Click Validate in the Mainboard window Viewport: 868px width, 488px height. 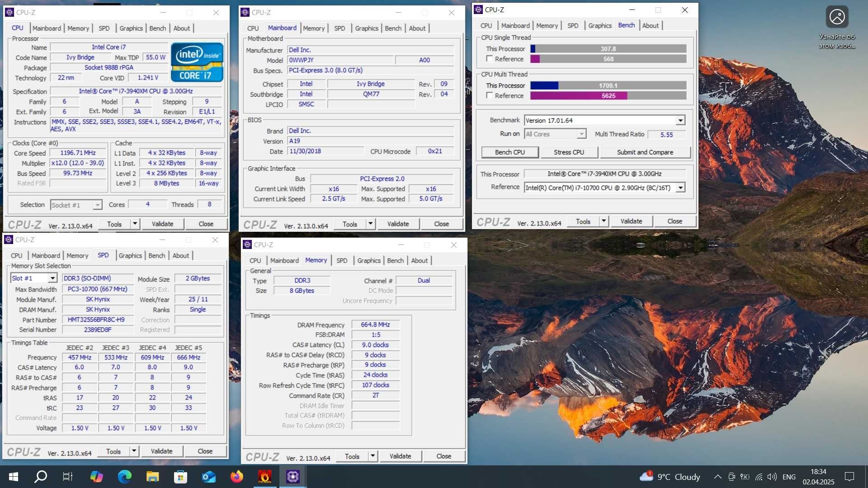tap(398, 224)
